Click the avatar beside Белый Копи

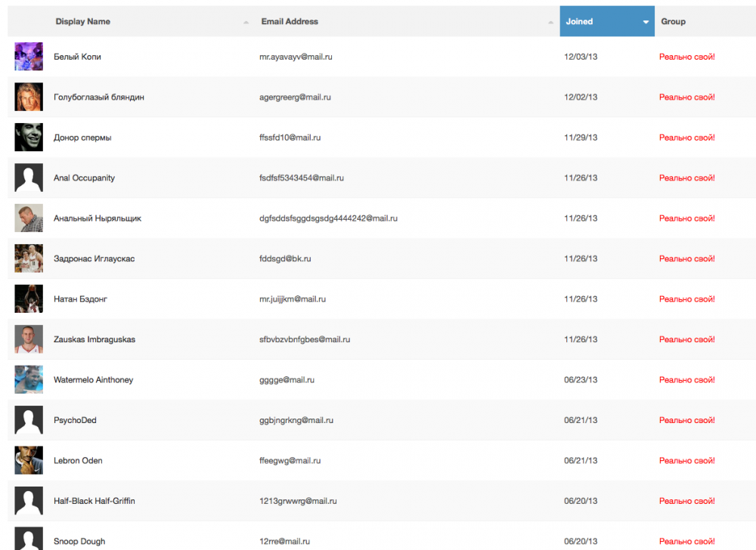tap(29, 57)
